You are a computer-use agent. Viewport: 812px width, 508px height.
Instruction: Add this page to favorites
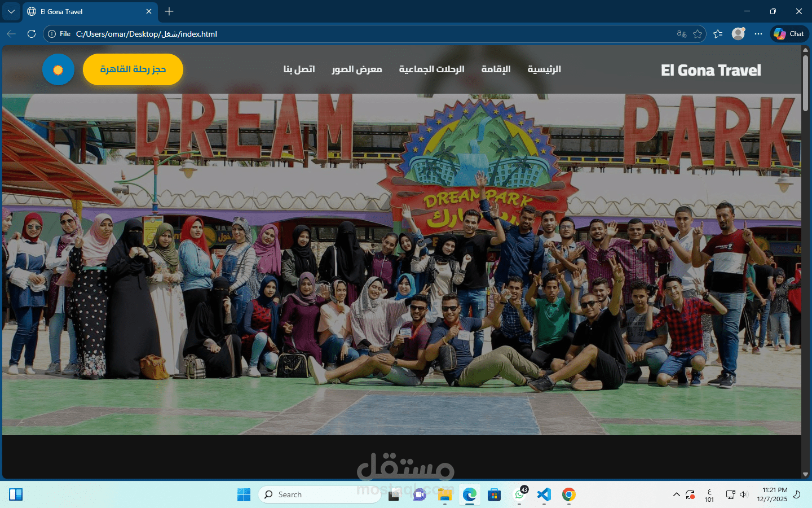(698, 34)
